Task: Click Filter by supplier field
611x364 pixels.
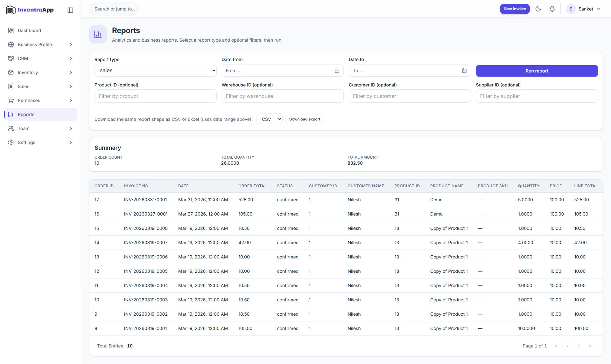Action: (x=537, y=96)
